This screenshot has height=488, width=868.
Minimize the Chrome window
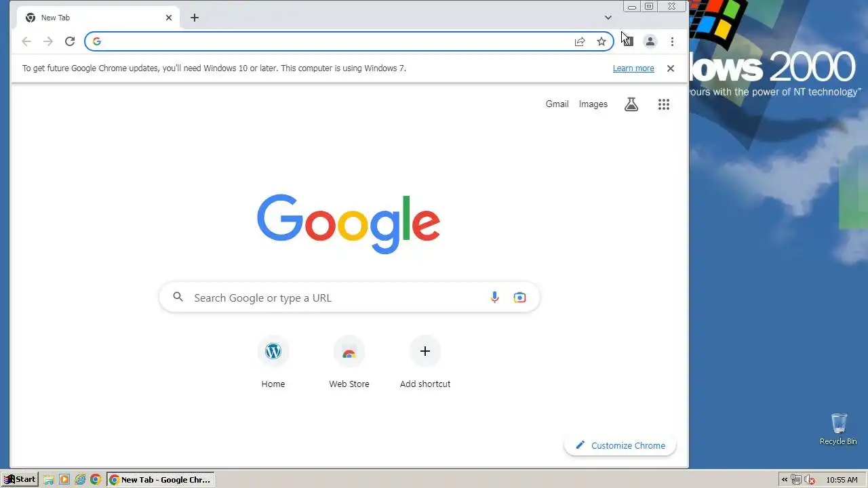(631, 7)
